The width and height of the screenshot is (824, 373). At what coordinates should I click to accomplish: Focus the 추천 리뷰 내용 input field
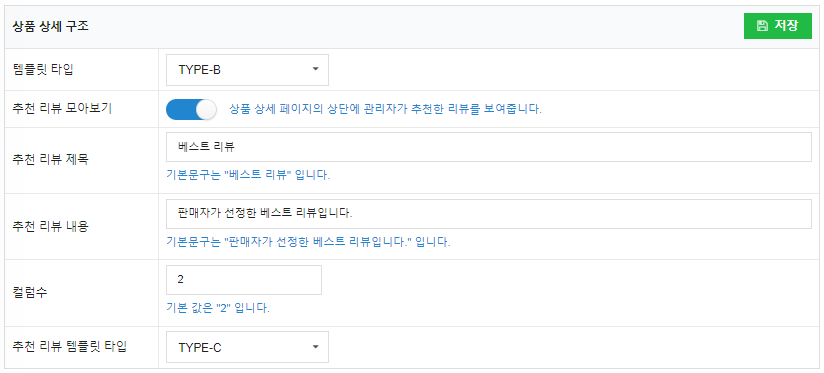pos(489,214)
